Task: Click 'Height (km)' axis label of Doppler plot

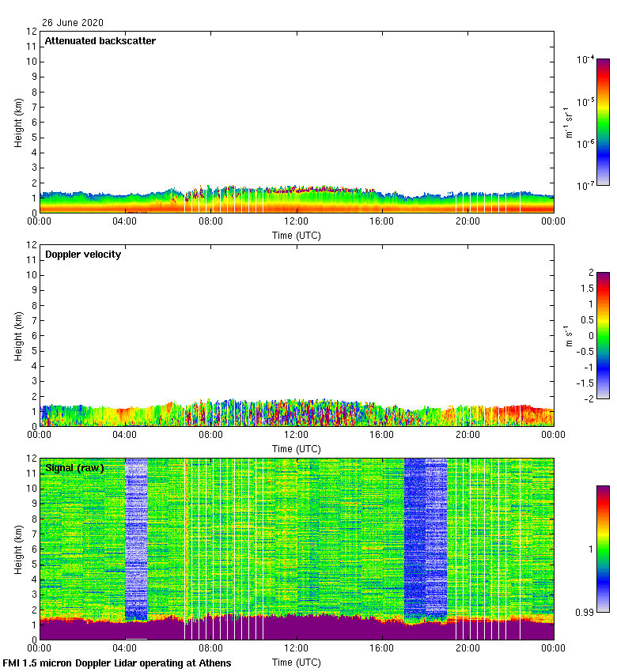Action: click(18, 335)
